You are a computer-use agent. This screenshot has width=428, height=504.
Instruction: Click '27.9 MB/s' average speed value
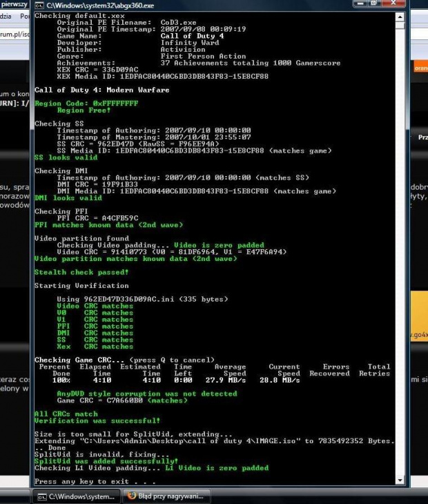point(226,380)
